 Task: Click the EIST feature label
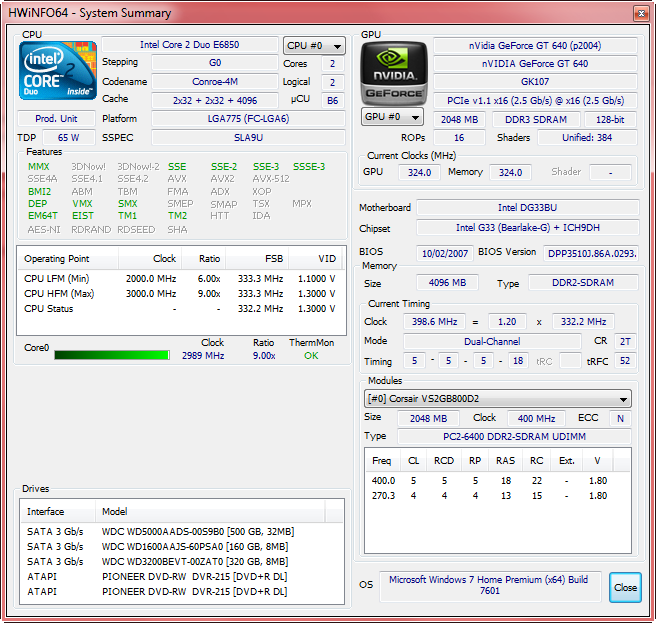pos(83,216)
